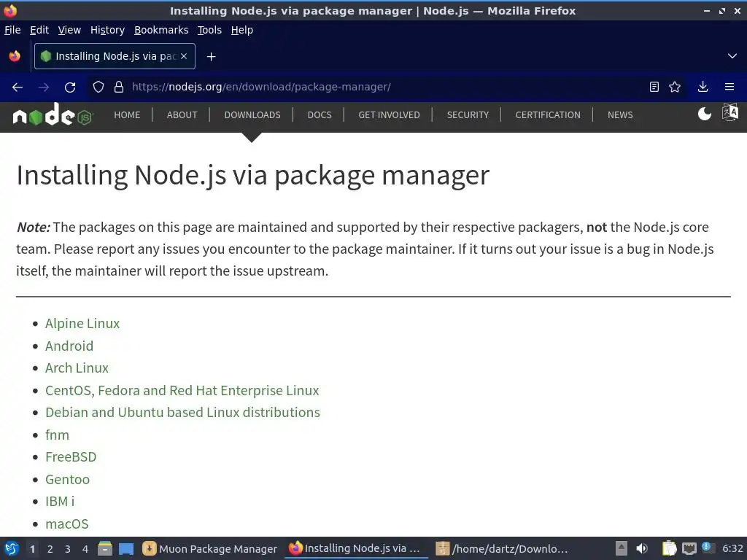Follow the fnm link
This screenshot has width=747, height=560.
pos(57,435)
